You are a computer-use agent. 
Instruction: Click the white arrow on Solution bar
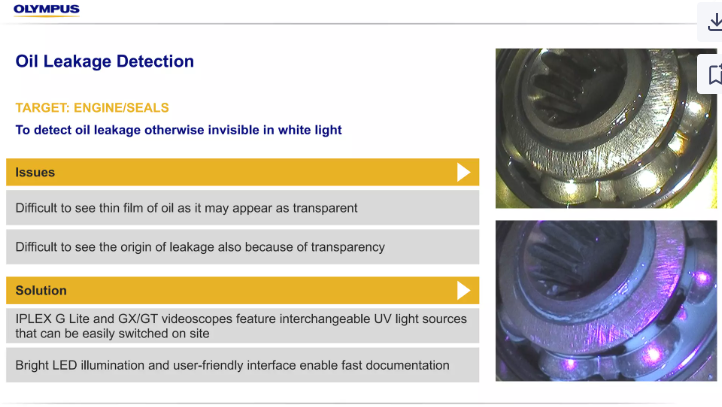click(x=463, y=290)
